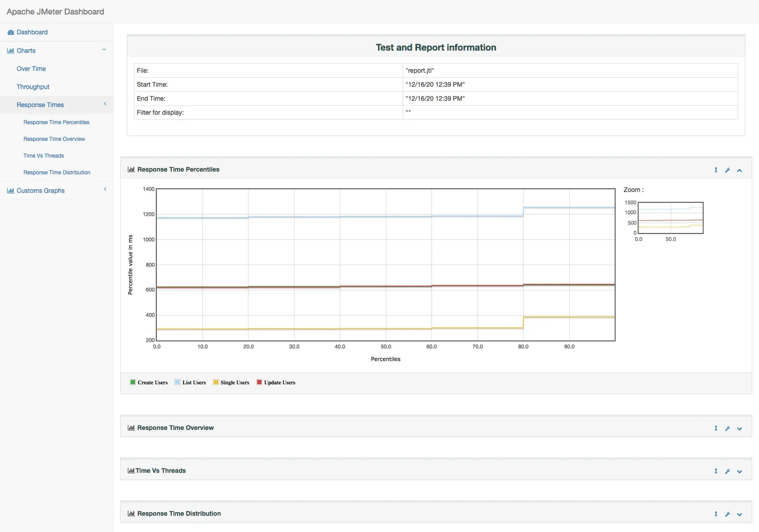Click chart icon in Response Time Distribution header
Viewport: 759px width, 532px height.
(131, 514)
